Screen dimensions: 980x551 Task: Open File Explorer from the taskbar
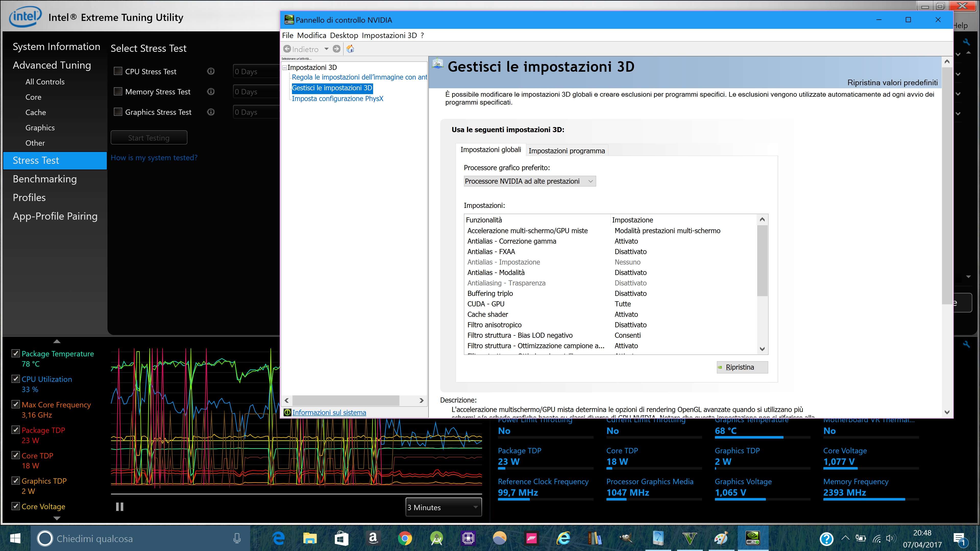pyautogui.click(x=310, y=539)
